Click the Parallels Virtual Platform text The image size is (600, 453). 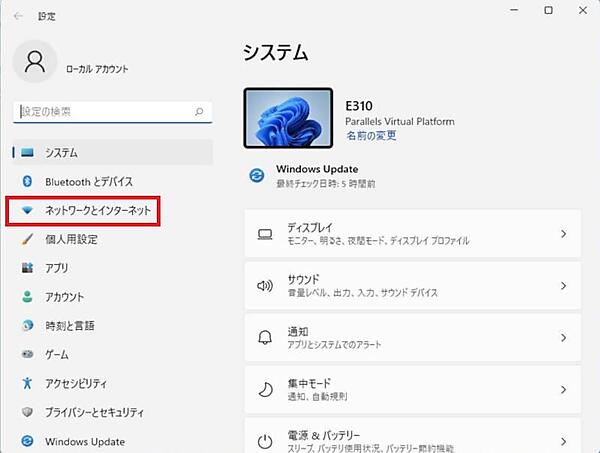pos(400,122)
